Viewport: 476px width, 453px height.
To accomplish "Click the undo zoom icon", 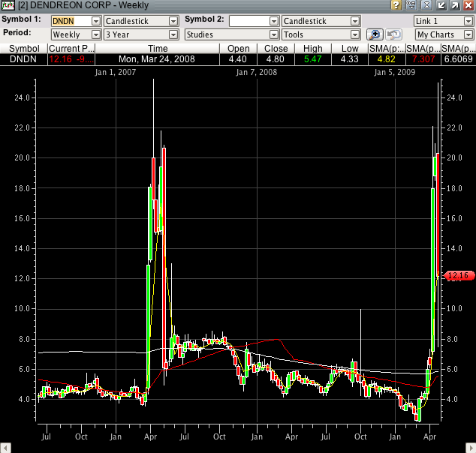I will (393, 34).
